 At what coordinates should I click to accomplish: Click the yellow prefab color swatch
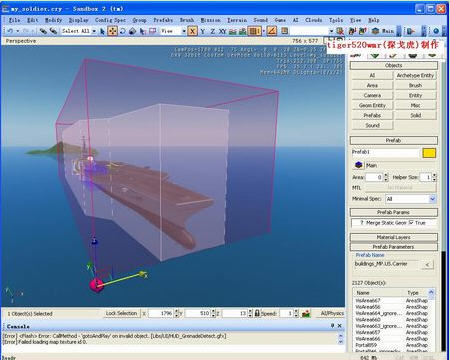click(429, 153)
